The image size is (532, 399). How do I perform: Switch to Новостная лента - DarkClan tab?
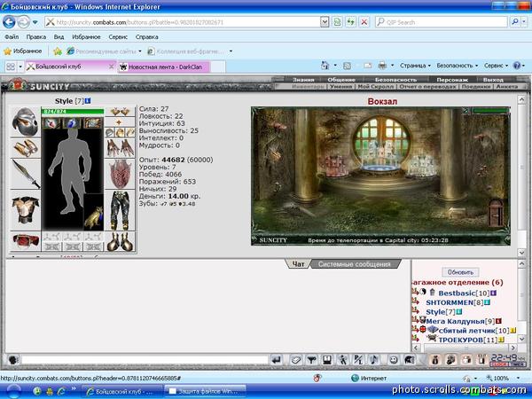tap(164, 66)
